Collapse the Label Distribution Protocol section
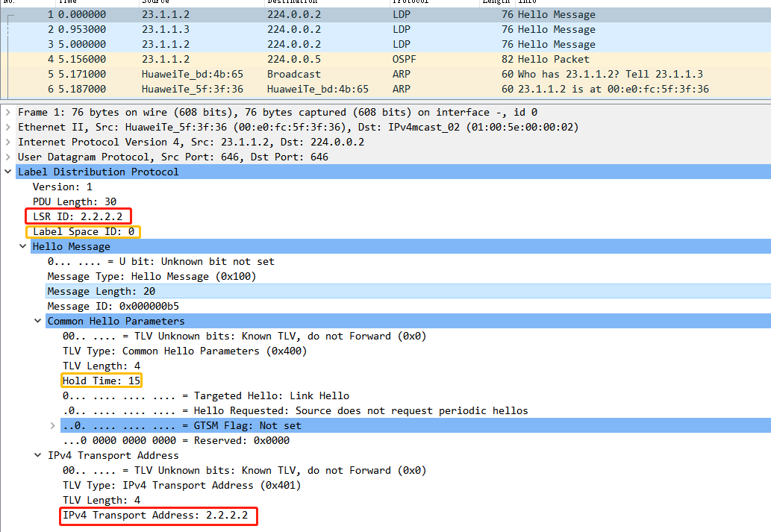Image resolution: width=771 pixels, height=532 pixels. click(8, 172)
